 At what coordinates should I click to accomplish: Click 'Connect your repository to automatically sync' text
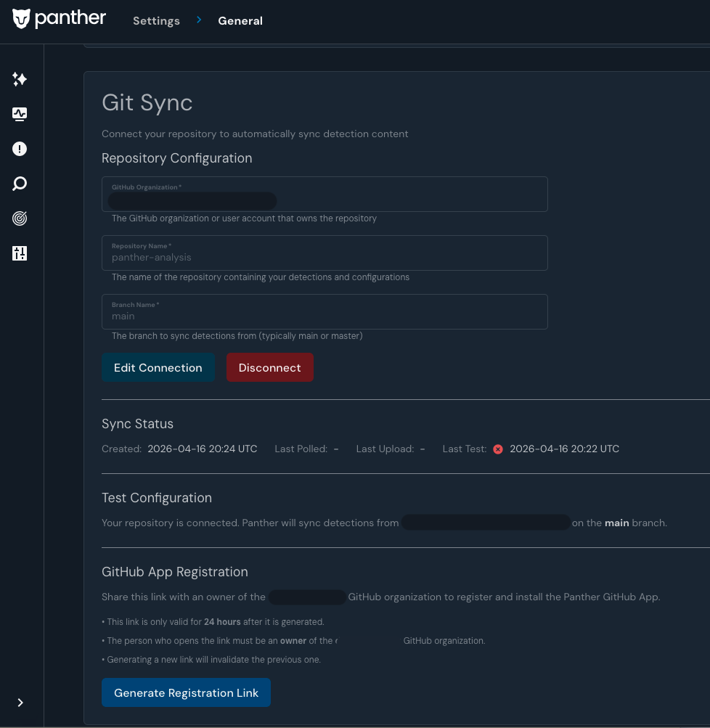tap(255, 134)
